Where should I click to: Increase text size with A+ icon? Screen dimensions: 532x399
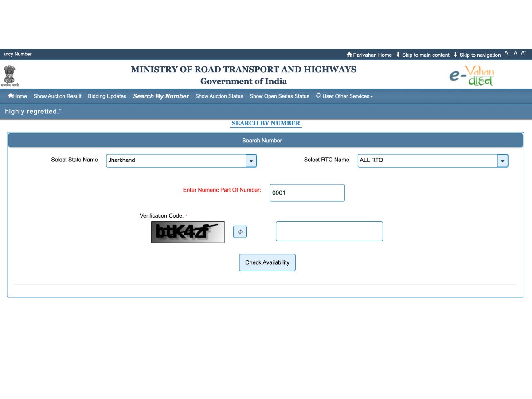coord(508,52)
